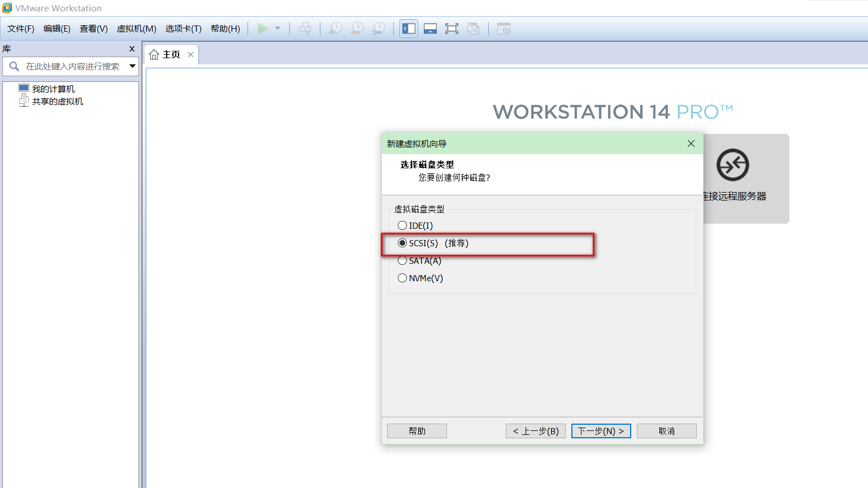Screen dimensions: 868x488
Task: Click the Unity mode icon
Action: pos(474,28)
